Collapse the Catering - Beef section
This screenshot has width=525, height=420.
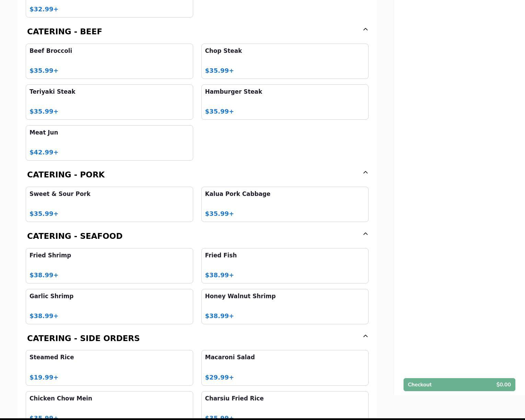365,30
